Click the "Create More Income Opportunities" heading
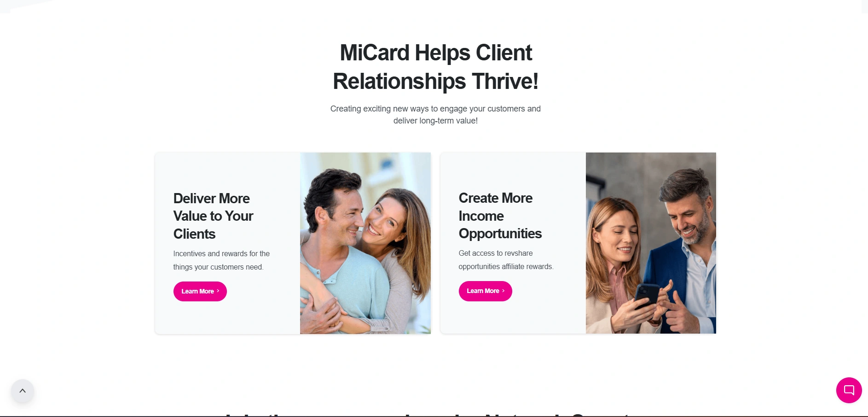This screenshot has width=868, height=417. (x=500, y=216)
